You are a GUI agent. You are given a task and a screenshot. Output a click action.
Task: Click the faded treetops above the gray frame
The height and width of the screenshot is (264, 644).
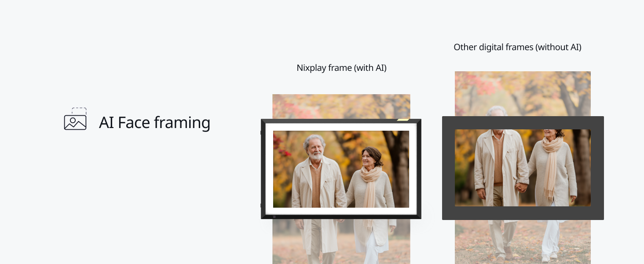point(523,93)
